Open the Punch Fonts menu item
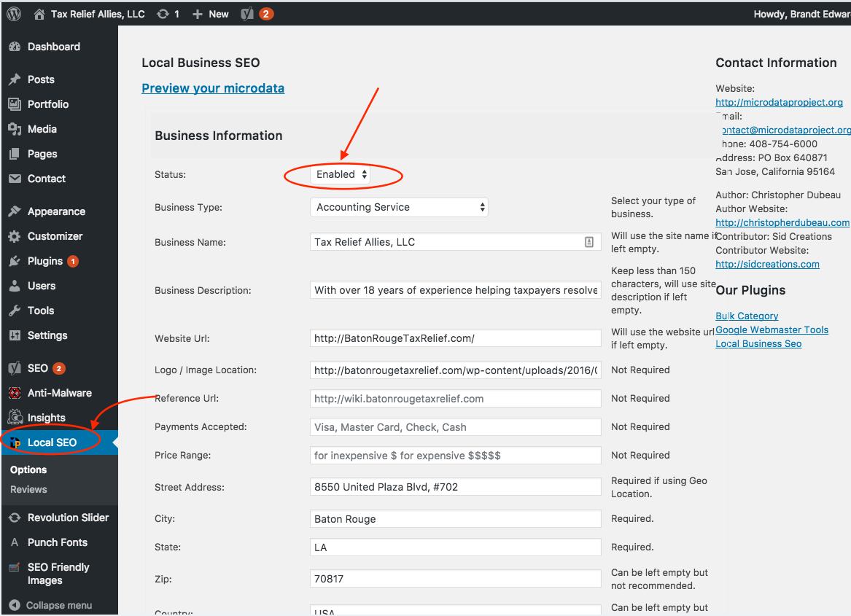 coord(59,542)
